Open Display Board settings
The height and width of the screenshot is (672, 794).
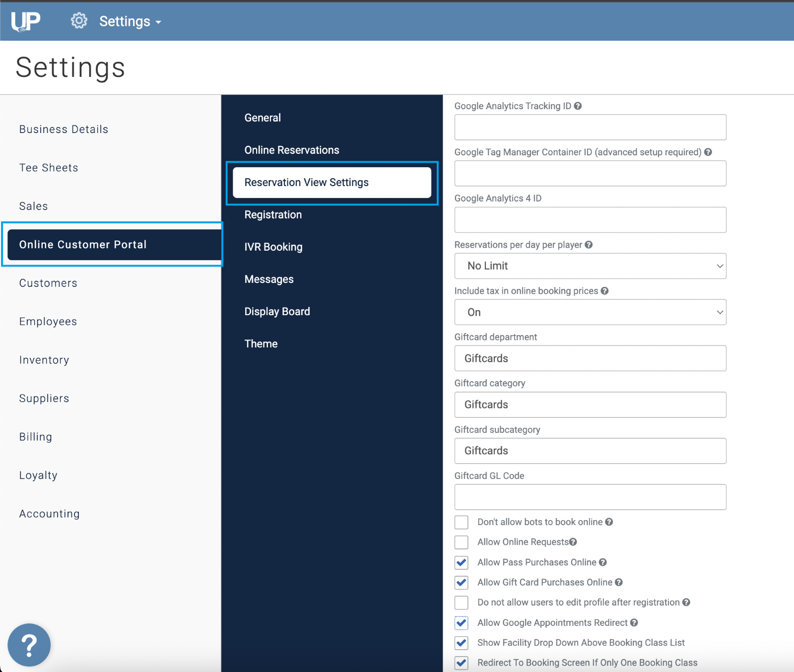tap(277, 311)
